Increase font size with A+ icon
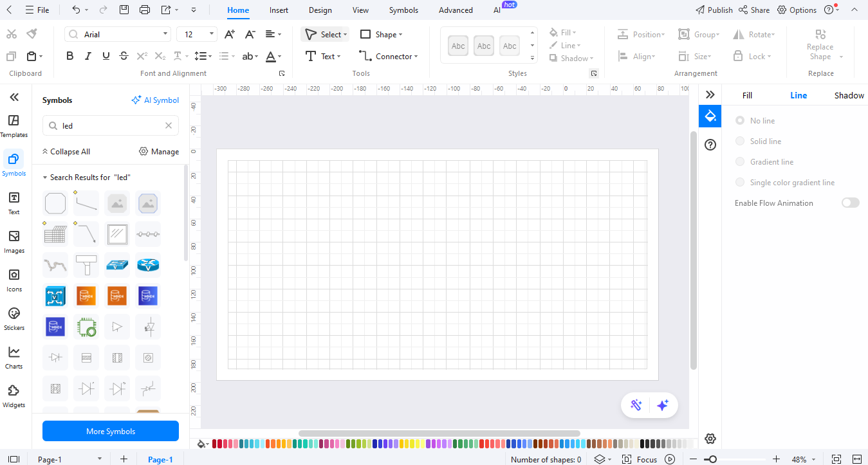This screenshot has width=868, height=465. point(230,34)
